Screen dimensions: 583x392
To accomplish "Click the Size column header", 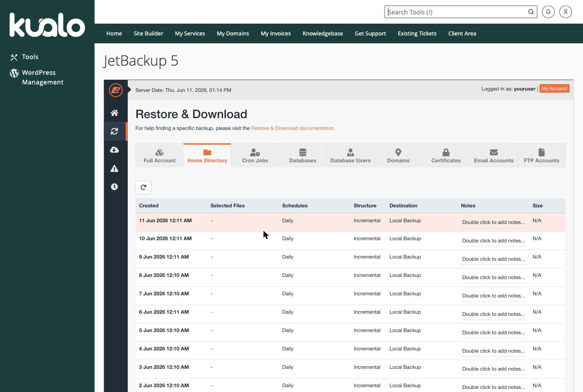I will tap(537, 206).
